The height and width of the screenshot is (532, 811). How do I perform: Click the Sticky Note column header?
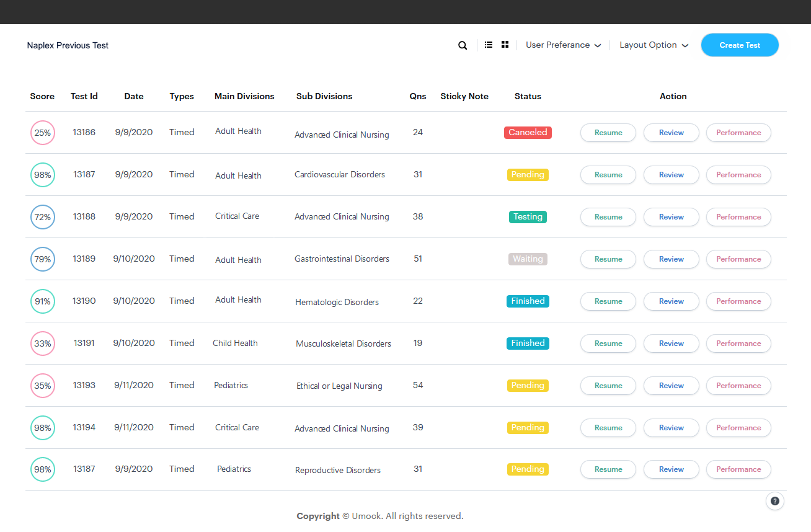click(x=464, y=96)
